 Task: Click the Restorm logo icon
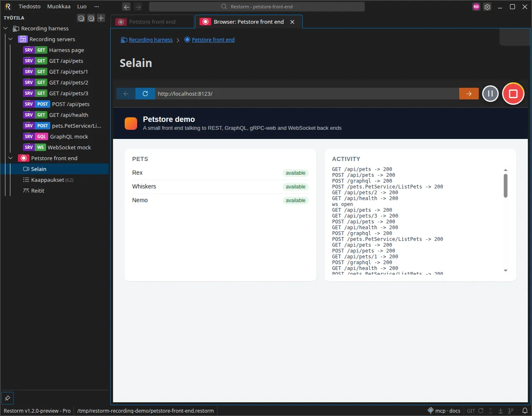tap(7, 7)
